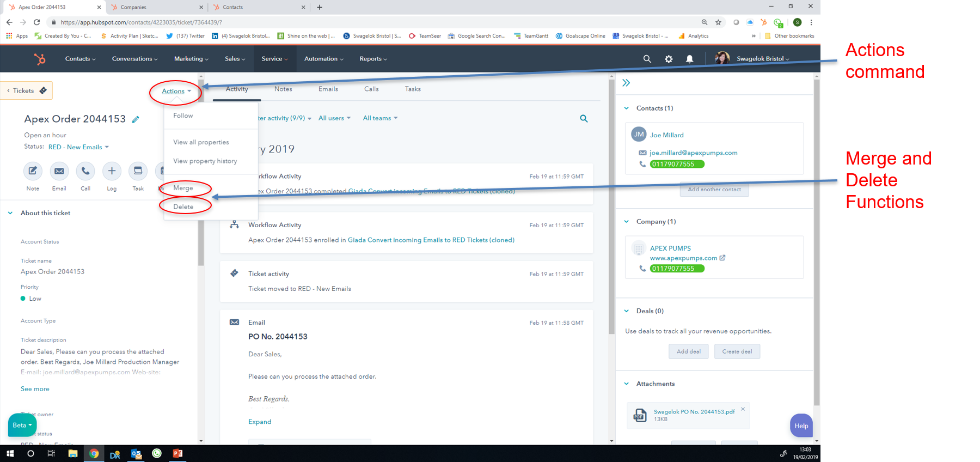
Task: Click the Email envelope action icon
Action: point(59,171)
